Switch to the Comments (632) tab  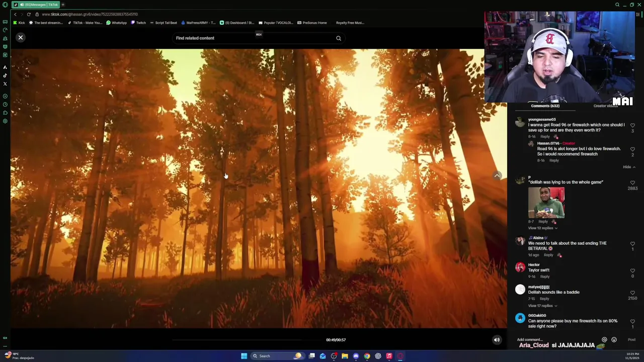tap(545, 106)
